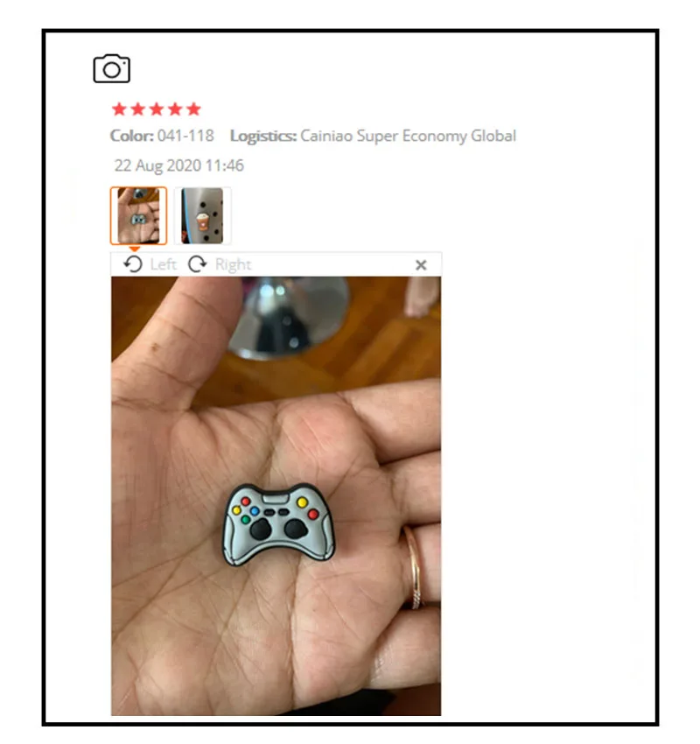
Task: Click the 22 Aug 2020 review date
Action: click(x=178, y=165)
